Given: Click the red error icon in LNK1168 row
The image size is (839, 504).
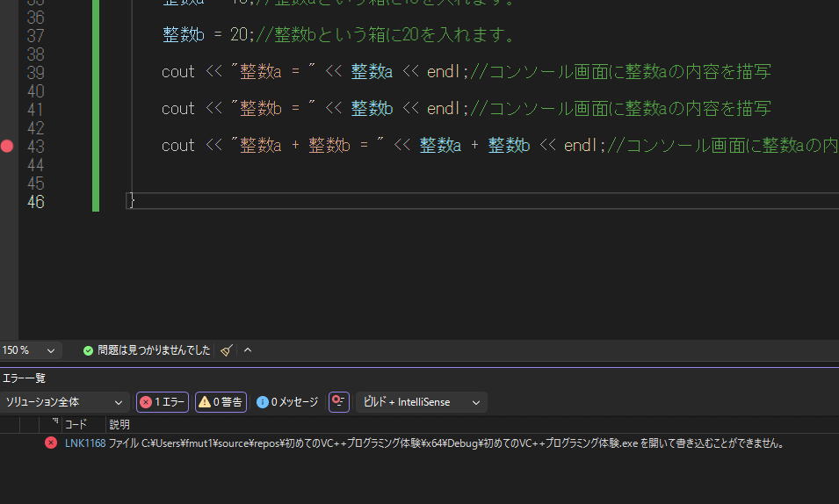Looking at the screenshot, I should (51, 443).
